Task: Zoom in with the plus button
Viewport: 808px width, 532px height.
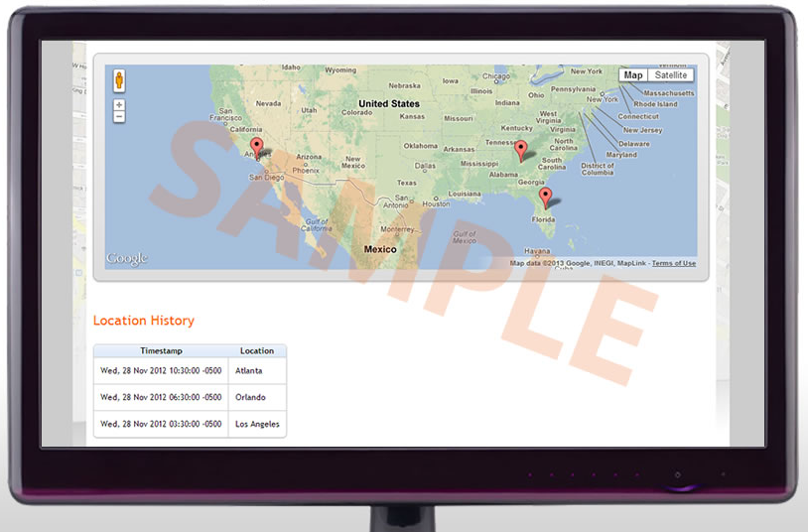Action: tap(119, 105)
